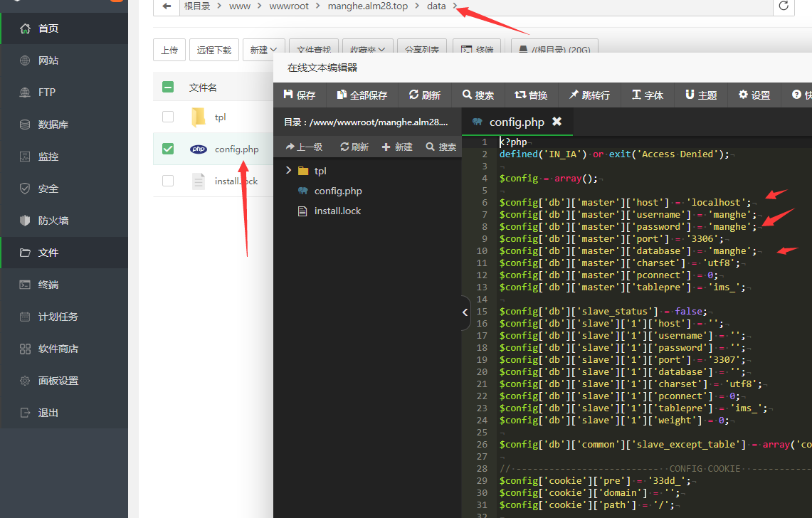812x518 pixels.
Task: Refresh the editor using toolbar refresh icon
Action: point(425,95)
